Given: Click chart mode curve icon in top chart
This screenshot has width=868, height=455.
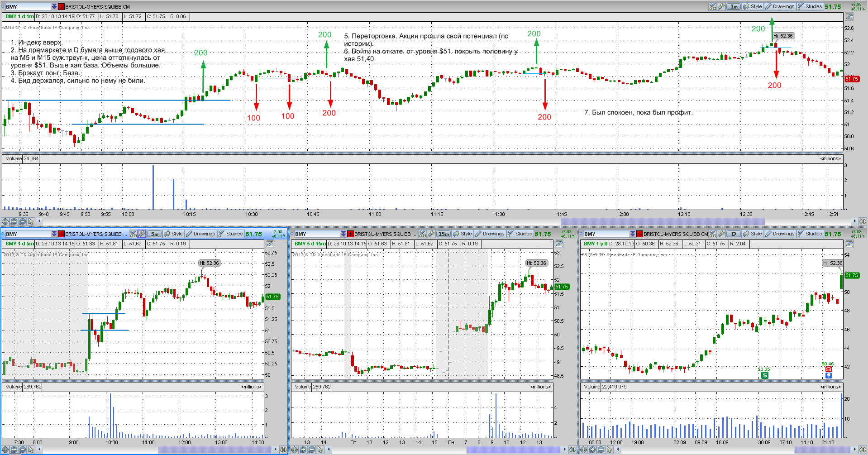Looking at the screenshot, I should click(x=849, y=16).
